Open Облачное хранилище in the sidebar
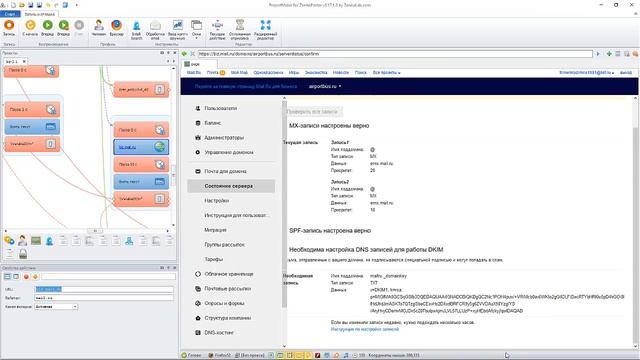The width and height of the screenshot is (640, 360). [x=229, y=274]
